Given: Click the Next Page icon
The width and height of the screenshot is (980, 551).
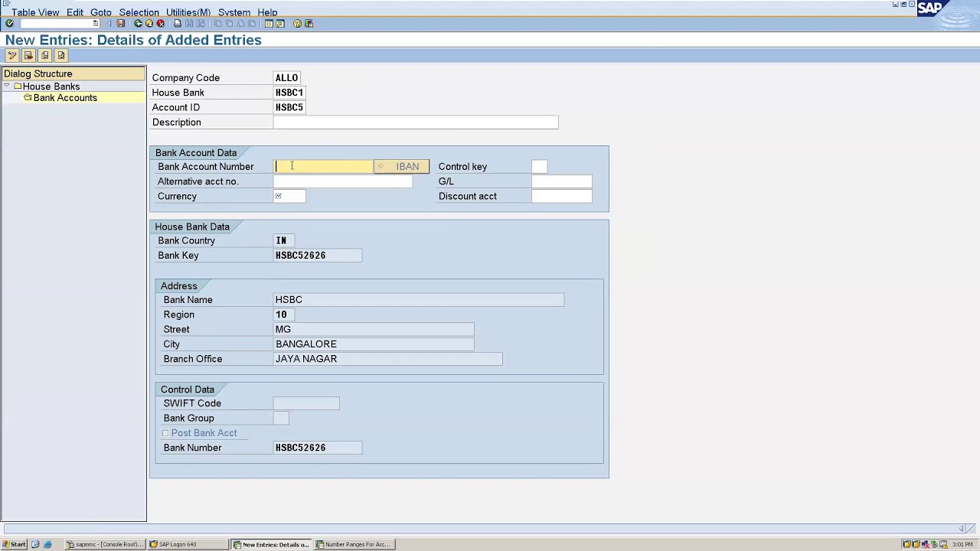Looking at the screenshot, I should pyautogui.click(x=240, y=24).
